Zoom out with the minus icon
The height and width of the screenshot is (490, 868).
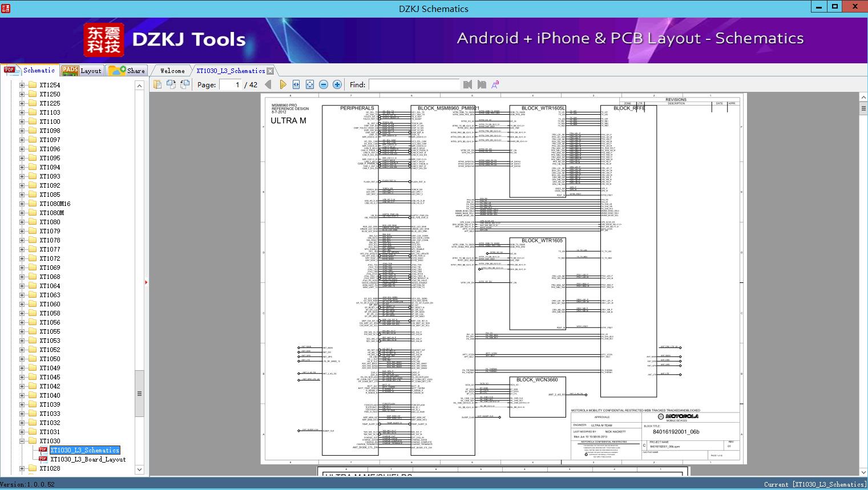point(324,84)
